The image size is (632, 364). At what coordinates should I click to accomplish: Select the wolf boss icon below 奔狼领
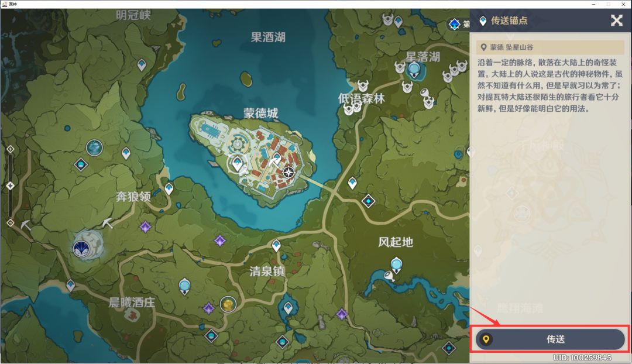pos(83,248)
